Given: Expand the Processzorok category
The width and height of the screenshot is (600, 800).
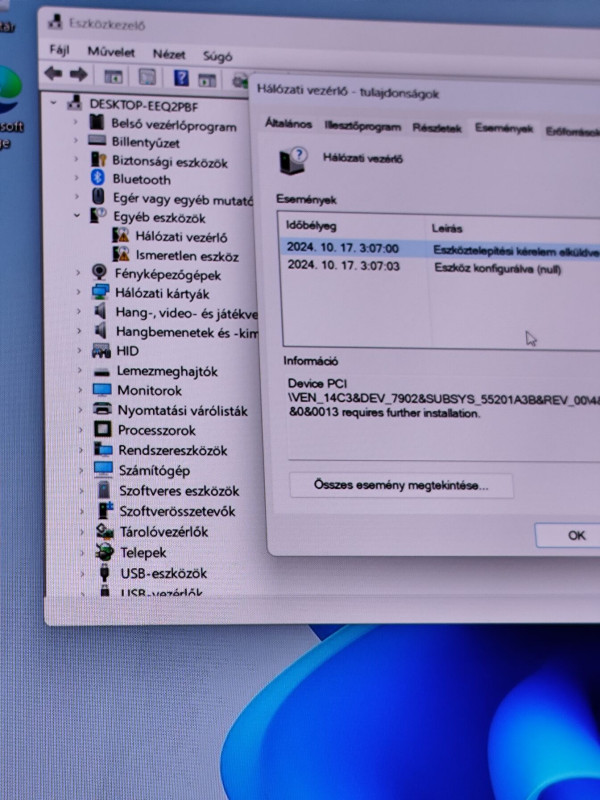Looking at the screenshot, I should pos(80,430).
